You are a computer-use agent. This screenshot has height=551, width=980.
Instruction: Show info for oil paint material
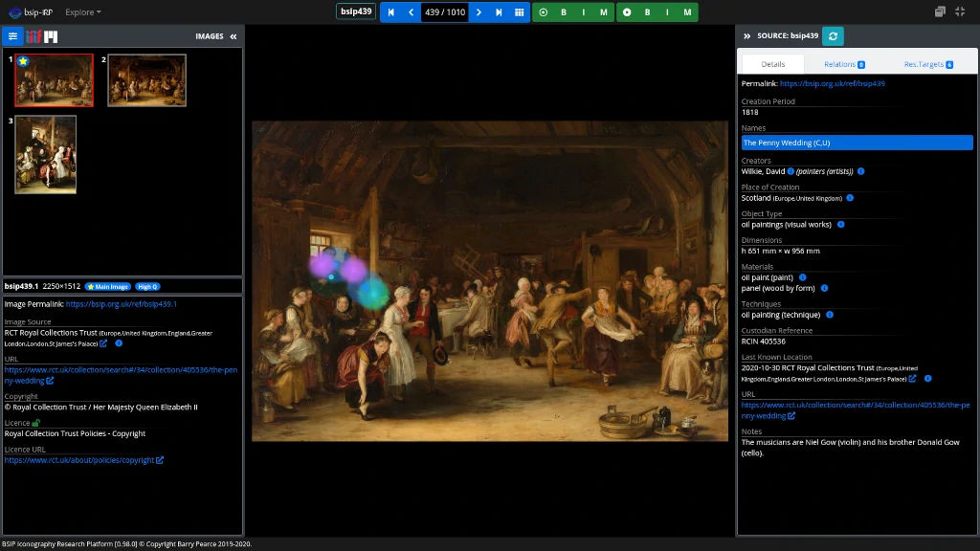[803, 277]
